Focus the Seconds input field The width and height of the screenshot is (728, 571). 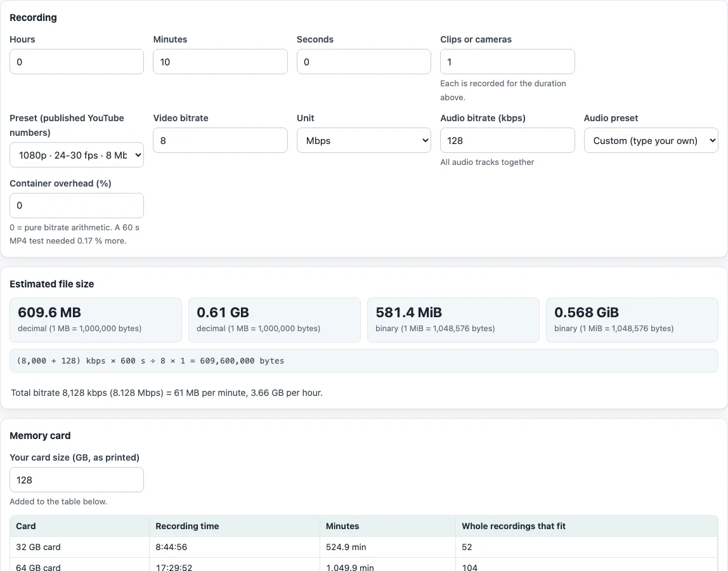363,62
